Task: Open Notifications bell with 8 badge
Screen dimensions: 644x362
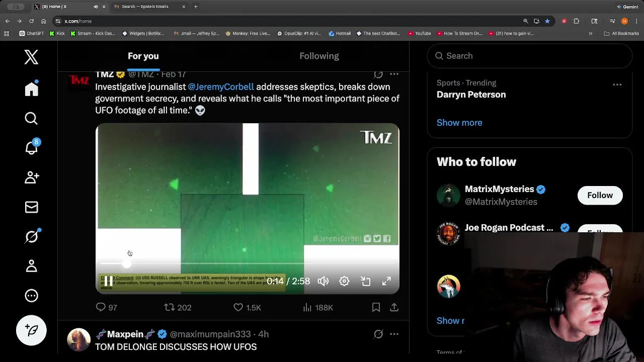Action: tap(31, 147)
